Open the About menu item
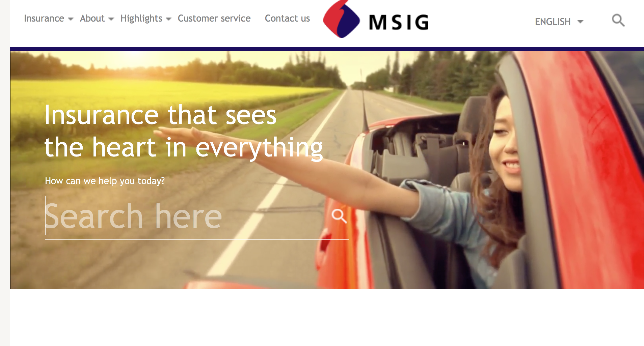Screen dimensions: 644x346 92,18
